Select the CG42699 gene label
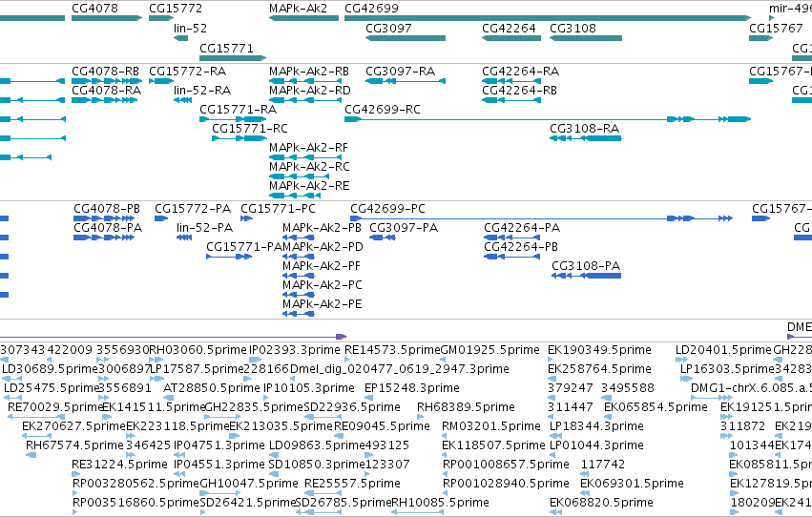 [x=371, y=9]
